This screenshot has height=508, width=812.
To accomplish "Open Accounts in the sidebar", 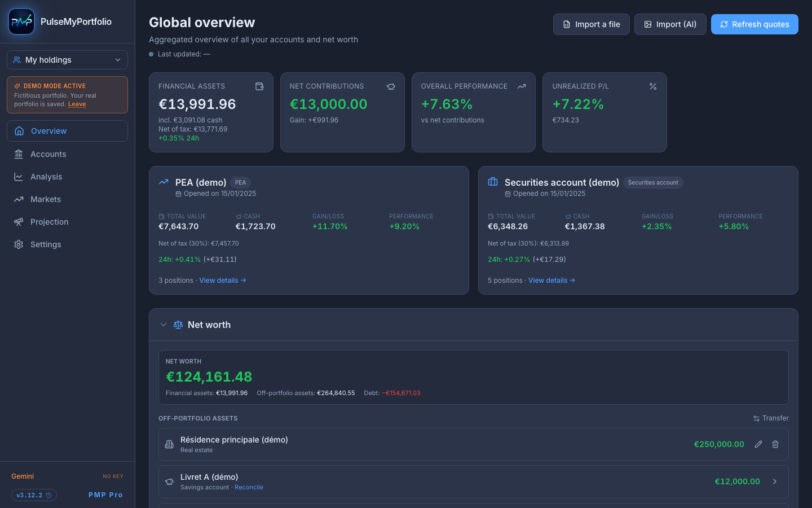I will (x=67, y=154).
